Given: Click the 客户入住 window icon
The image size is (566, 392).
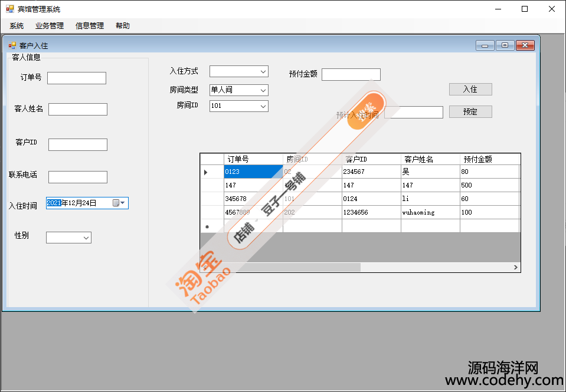Looking at the screenshot, I should pyautogui.click(x=12, y=45).
